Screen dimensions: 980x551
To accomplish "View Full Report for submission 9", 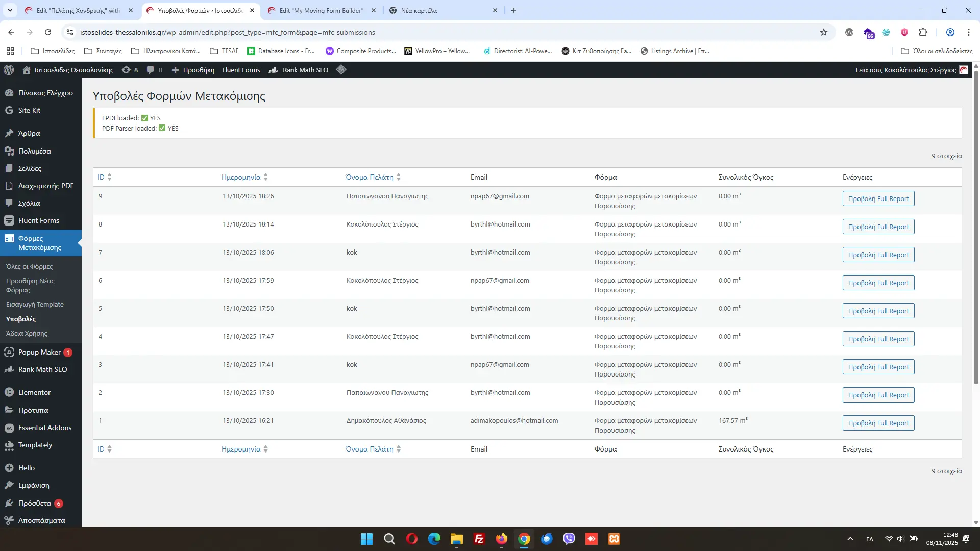I will (x=878, y=198).
